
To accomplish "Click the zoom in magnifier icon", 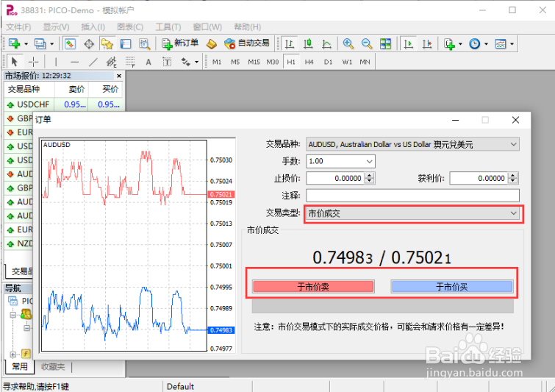I will point(348,44).
